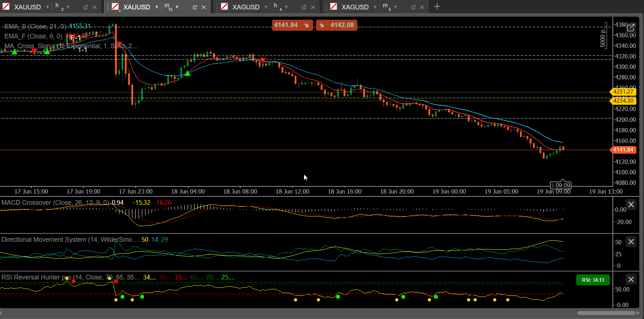Click the horizontal scrollbar thumb at bottom

pyautogui.click(x=606, y=313)
